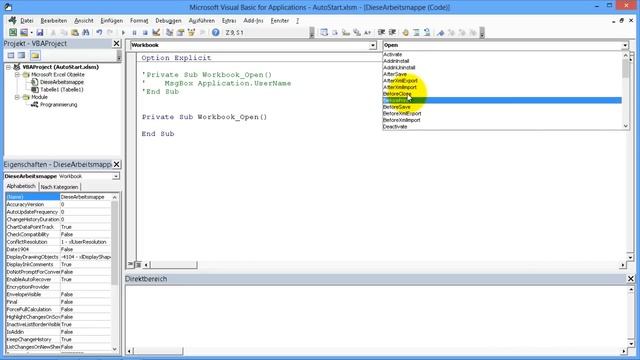Close the Direktbereich panel
Screen dimensions: 640x360
(631, 278)
